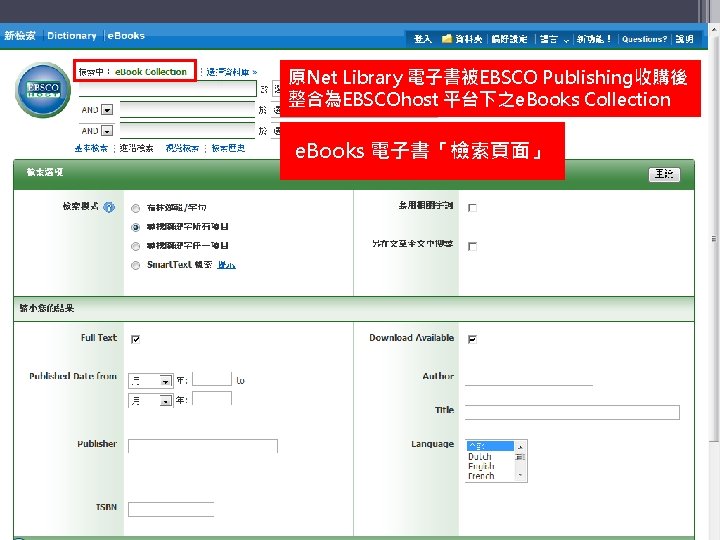720x540 pixels.
Task: Focus the Author input field
Action: (529, 378)
